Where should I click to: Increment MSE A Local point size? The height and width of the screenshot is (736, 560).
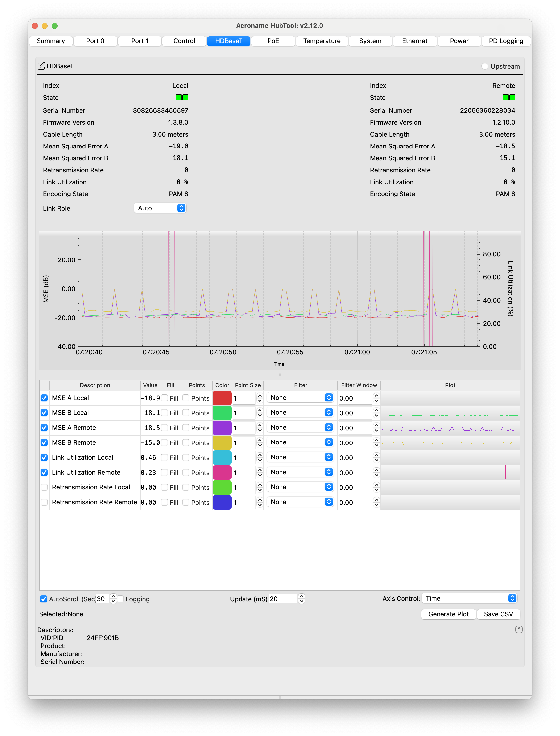260,396
